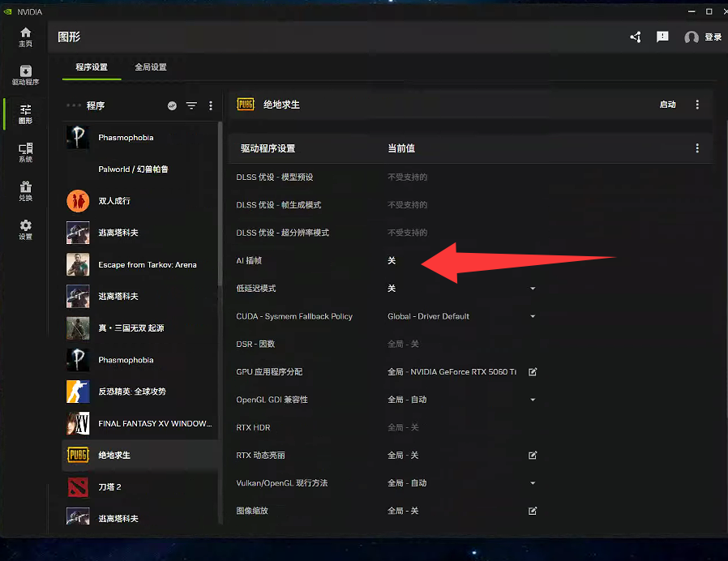
Task: Click the checkmark filter icon in 程序 header
Action: coord(172,106)
